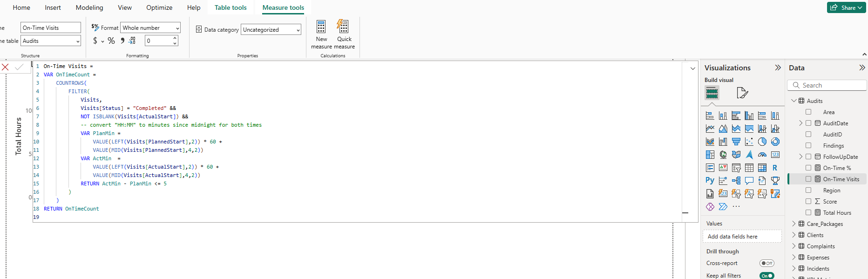Image resolution: width=868 pixels, height=279 pixels.
Task: Tick the Total Hours field checkbox
Action: [x=808, y=213]
